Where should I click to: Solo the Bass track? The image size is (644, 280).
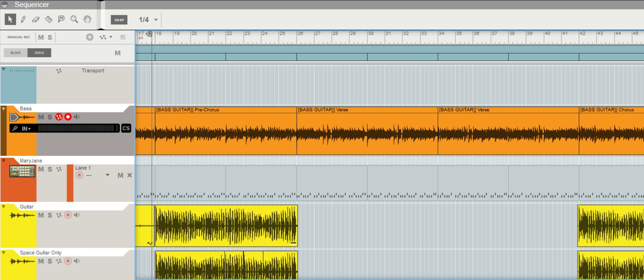click(x=50, y=117)
